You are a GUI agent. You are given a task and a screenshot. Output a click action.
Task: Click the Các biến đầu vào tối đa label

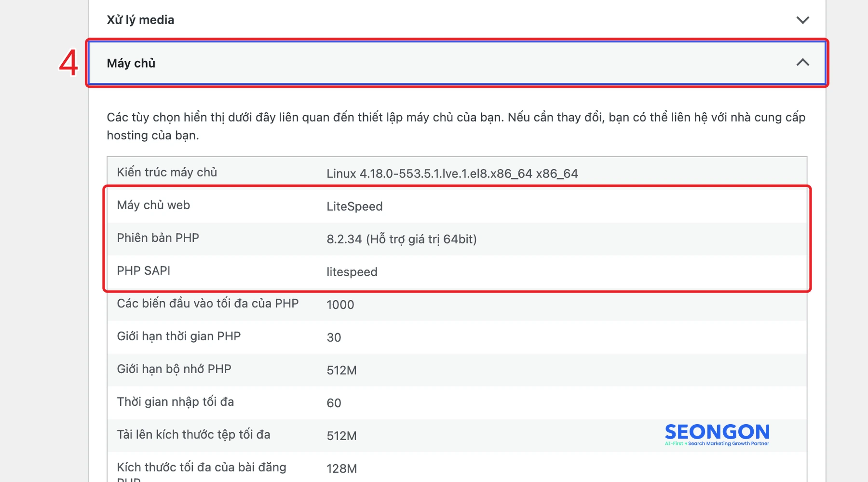(208, 303)
